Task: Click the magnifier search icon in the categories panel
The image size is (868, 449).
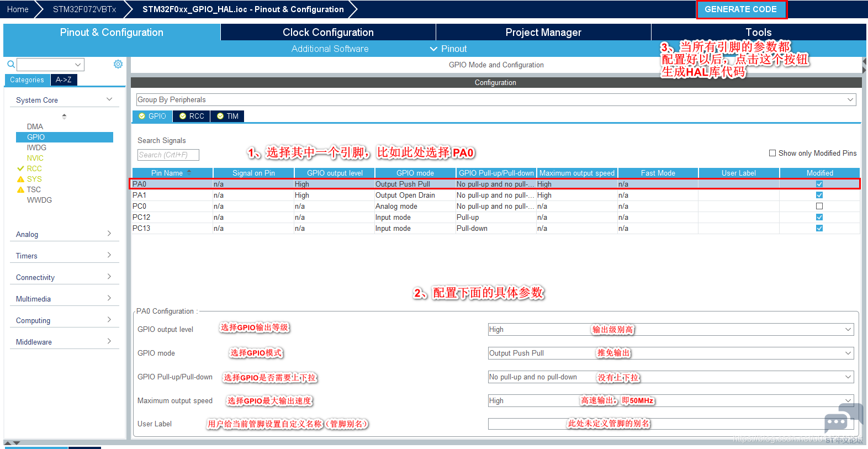Action: point(10,65)
